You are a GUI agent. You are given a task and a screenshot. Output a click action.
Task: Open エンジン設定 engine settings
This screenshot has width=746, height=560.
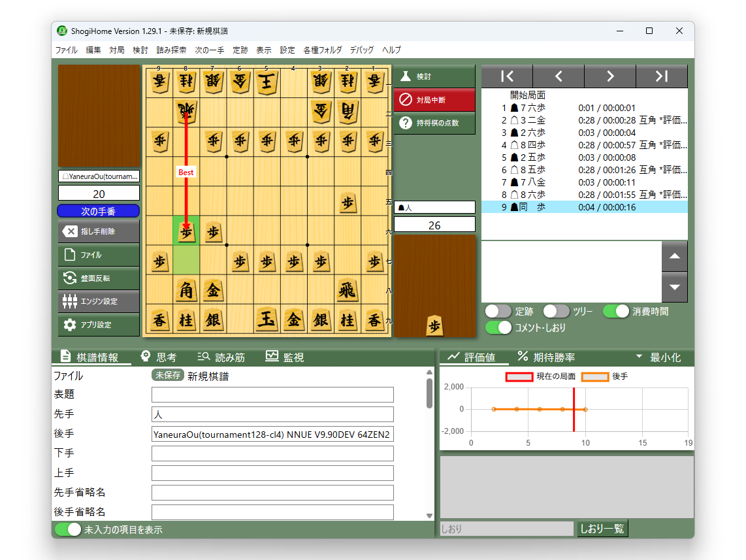pos(99,301)
